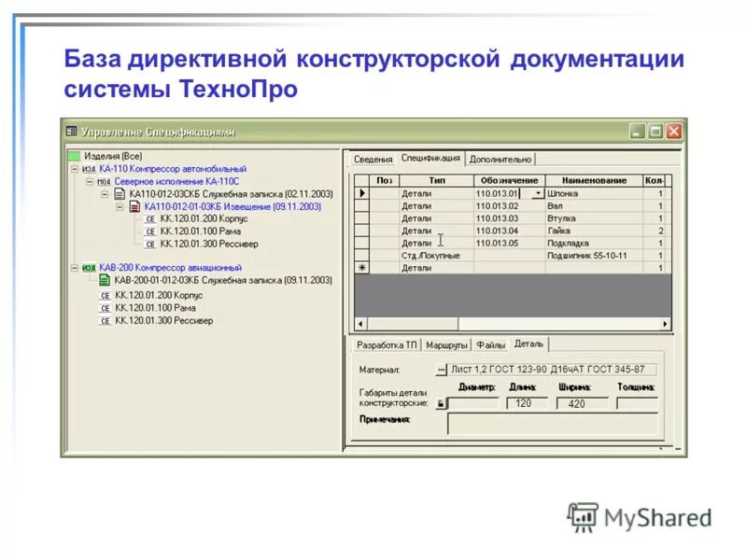
Task: Click the lock icon near Габариты детали конструкторские
Action: pyautogui.click(x=441, y=402)
